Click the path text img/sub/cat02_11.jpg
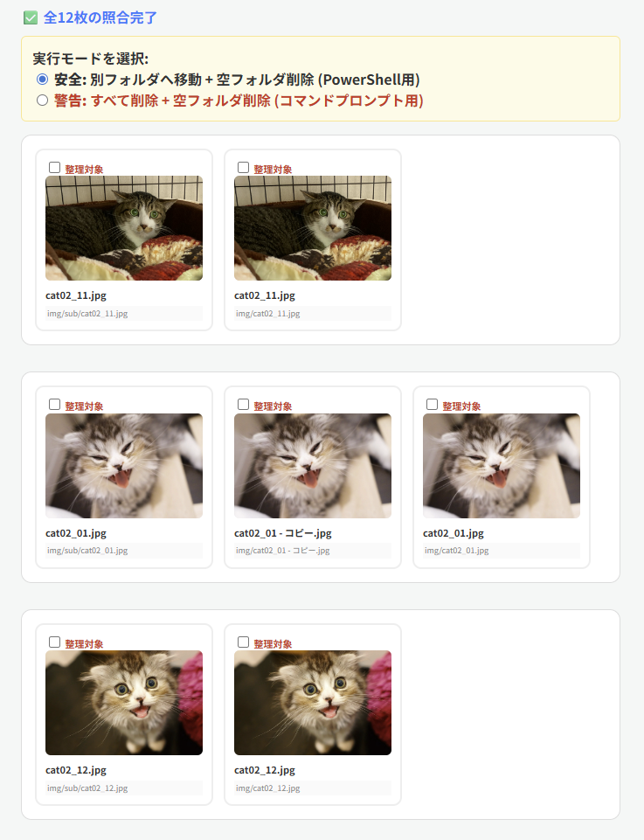This screenshot has width=644, height=840. pyautogui.click(x=87, y=314)
